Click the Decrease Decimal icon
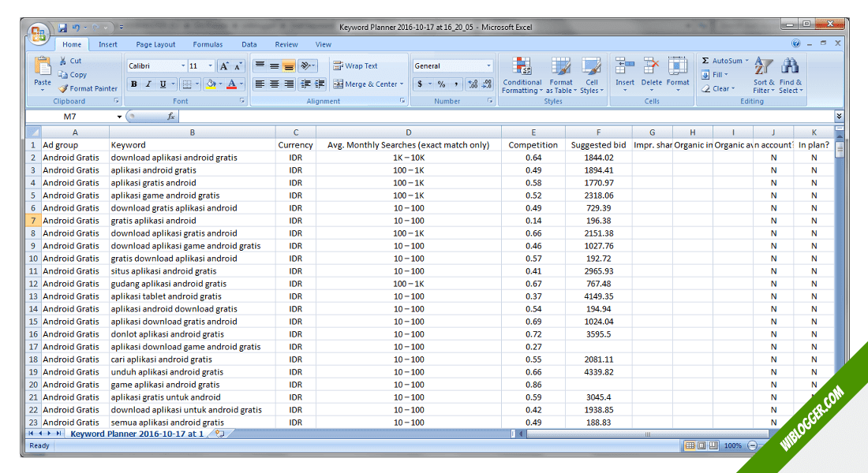The image size is (868, 473). click(x=487, y=84)
